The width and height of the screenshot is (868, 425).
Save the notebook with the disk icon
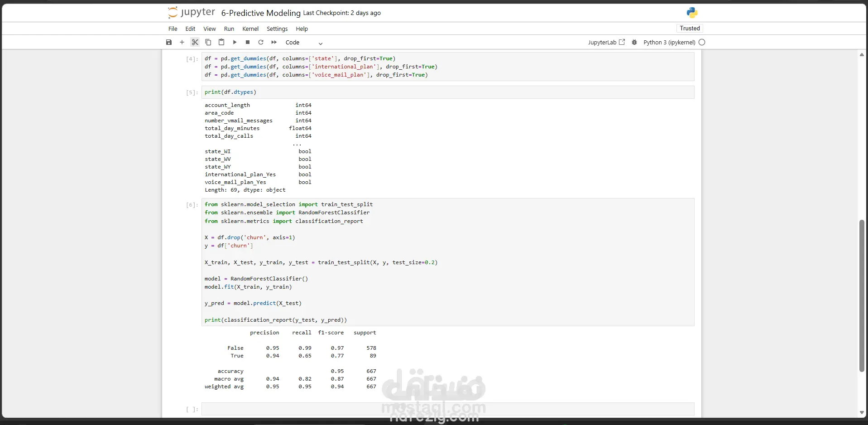pos(169,42)
